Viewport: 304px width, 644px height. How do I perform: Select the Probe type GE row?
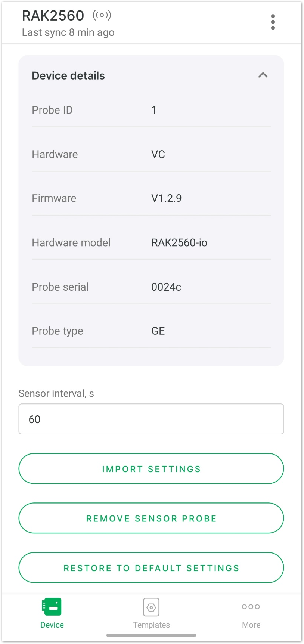[151, 331]
